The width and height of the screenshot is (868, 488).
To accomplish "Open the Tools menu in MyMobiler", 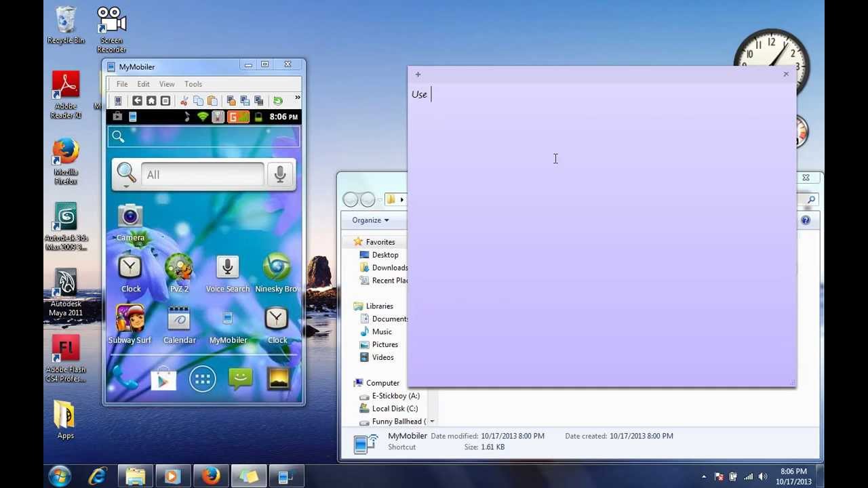I will coord(193,84).
